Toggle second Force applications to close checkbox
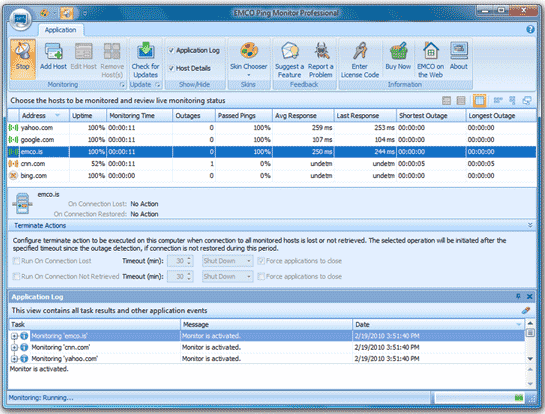The image size is (545, 414). tap(261, 276)
